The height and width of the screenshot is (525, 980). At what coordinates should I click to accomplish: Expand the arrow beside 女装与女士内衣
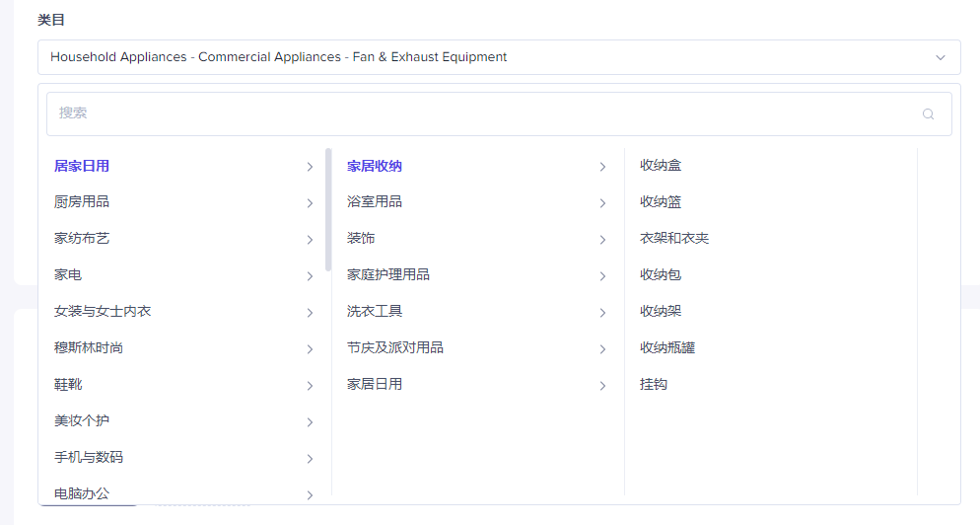(x=310, y=312)
